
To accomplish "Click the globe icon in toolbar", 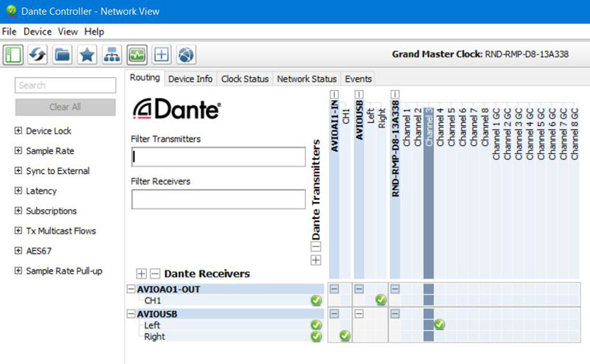I will (x=186, y=55).
